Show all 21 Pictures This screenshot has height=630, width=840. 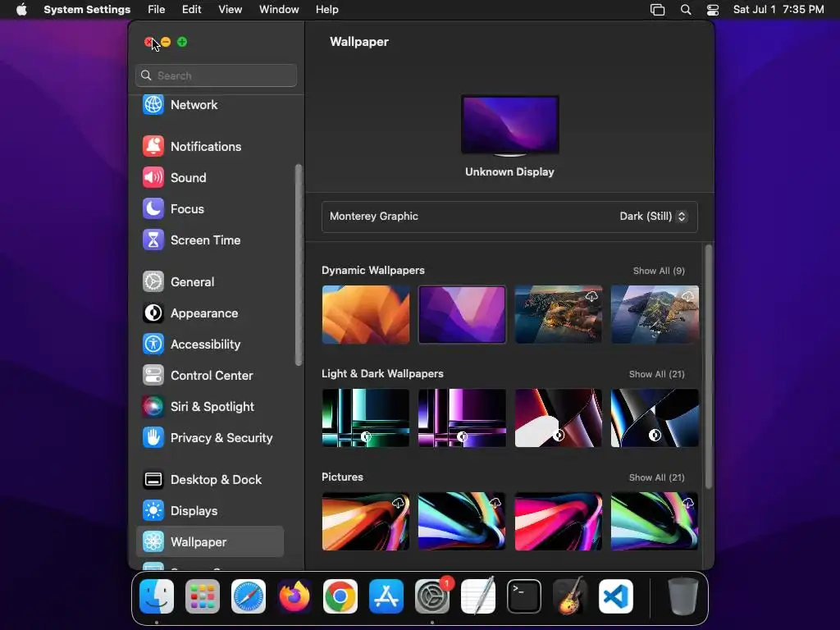click(656, 477)
